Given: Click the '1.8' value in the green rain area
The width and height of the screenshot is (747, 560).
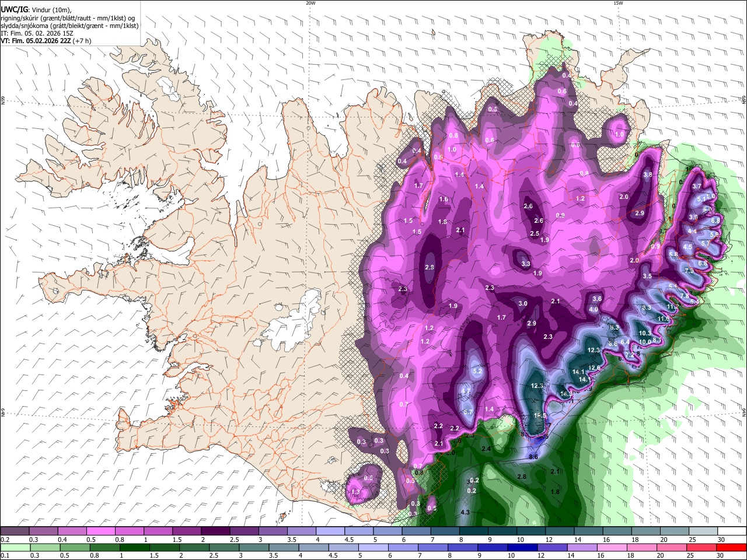Looking at the screenshot, I should click(555, 492).
